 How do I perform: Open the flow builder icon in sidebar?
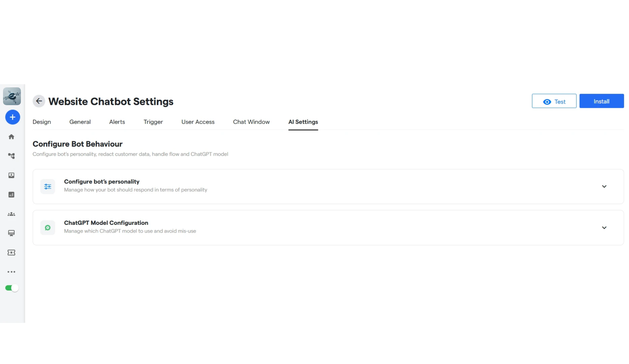11,156
